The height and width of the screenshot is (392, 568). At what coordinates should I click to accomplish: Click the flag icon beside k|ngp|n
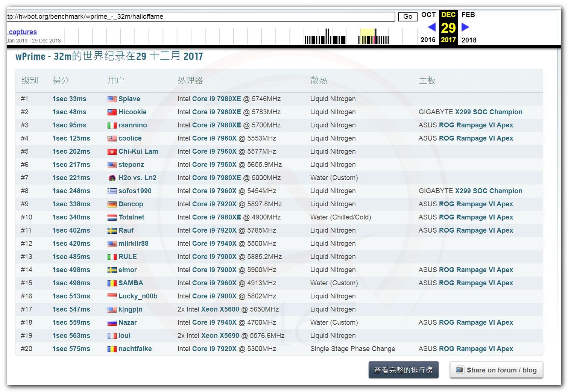(x=112, y=310)
